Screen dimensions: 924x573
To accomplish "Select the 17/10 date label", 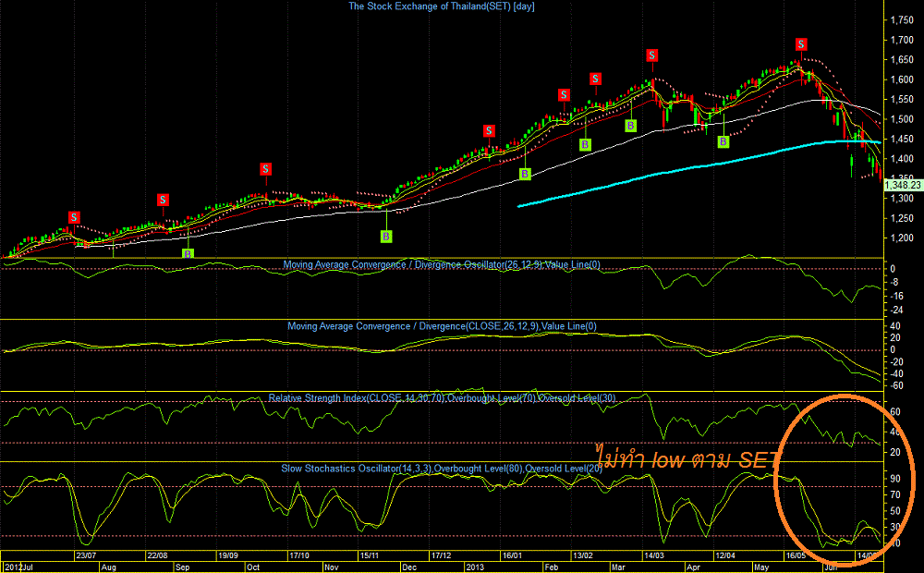I will [x=299, y=555].
